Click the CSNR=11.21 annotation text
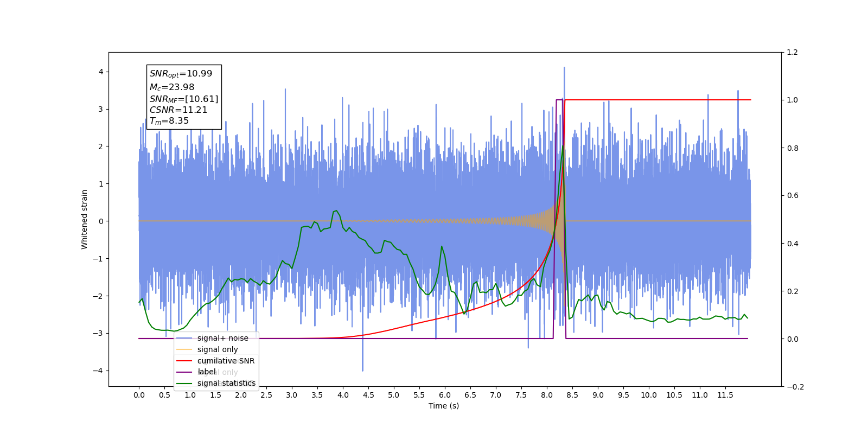Viewport: 868px width, 434px height. click(x=178, y=110)
